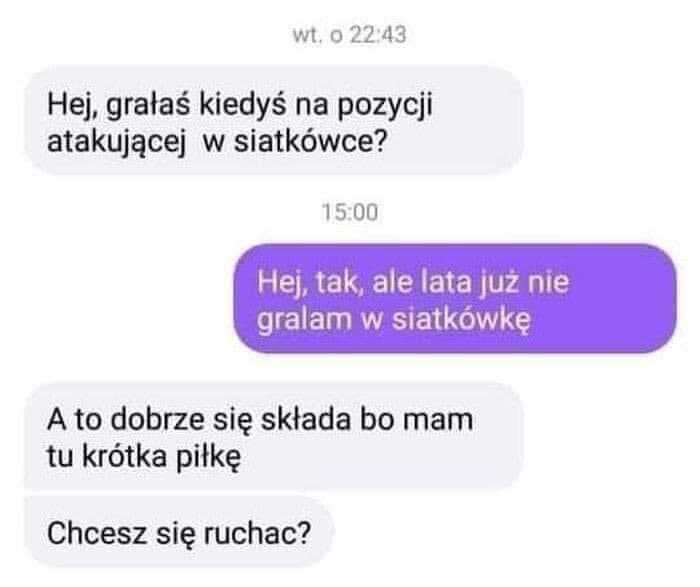Click the word 'pozycji' in first message
Image resolution: width=700 pixels, height=587 pixels.
(385, 107)
